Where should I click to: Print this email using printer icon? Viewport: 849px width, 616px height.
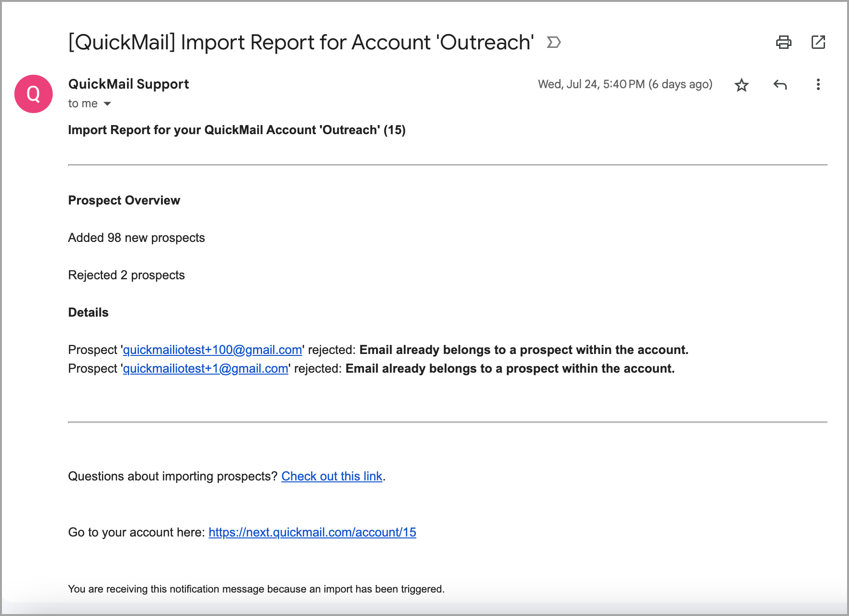click(783, 42)
